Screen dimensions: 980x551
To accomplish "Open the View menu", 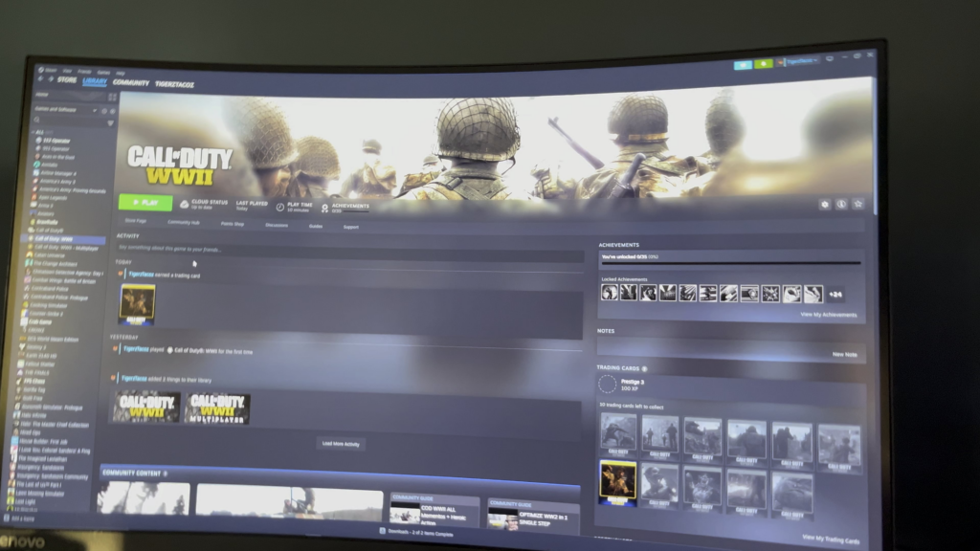I will coord(67,71).
